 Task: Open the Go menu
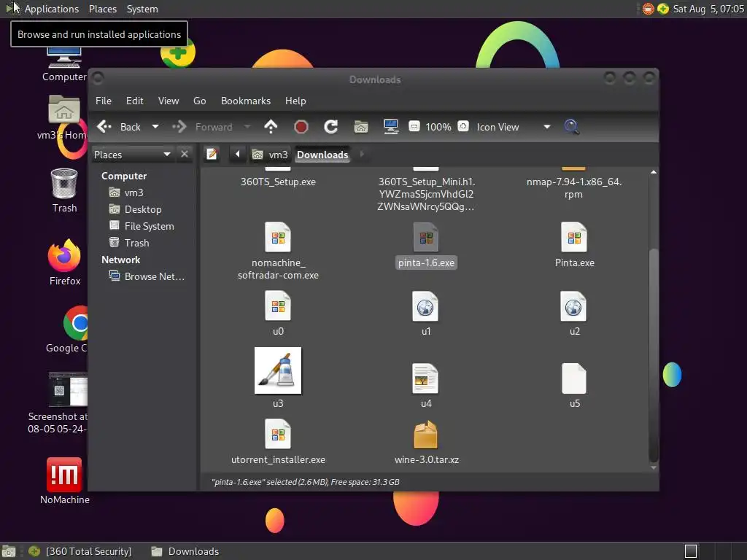point(200,101)
